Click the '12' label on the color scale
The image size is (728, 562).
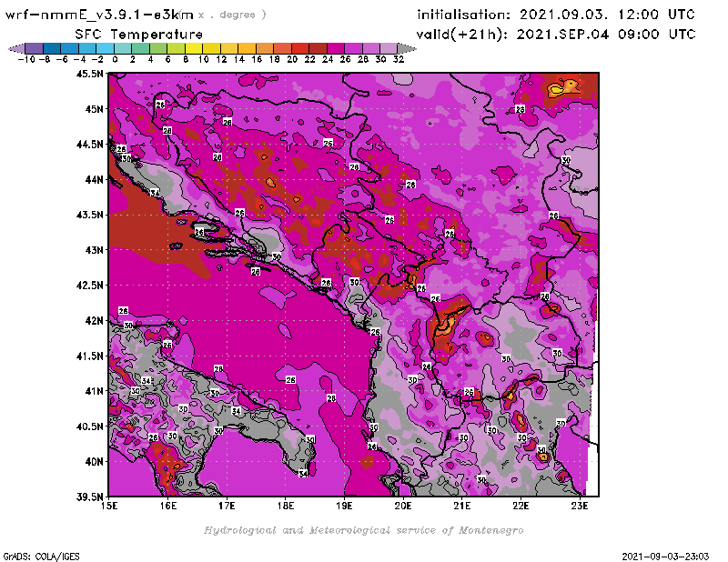click(x=221, y=60)
